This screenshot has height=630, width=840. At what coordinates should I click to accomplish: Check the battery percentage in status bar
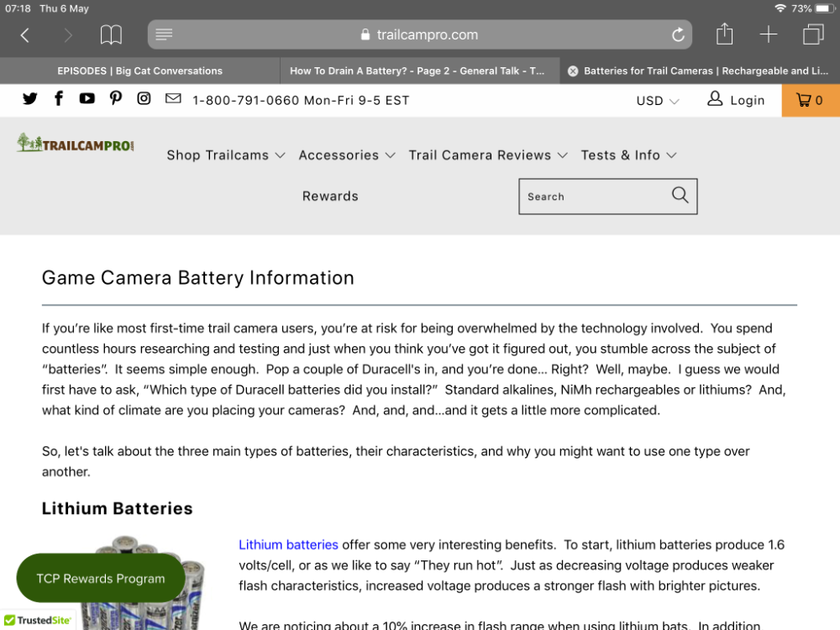(x=801, y=8)
